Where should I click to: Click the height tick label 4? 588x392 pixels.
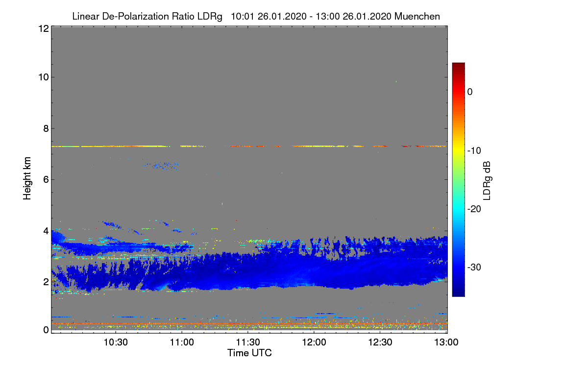[45, 230]
